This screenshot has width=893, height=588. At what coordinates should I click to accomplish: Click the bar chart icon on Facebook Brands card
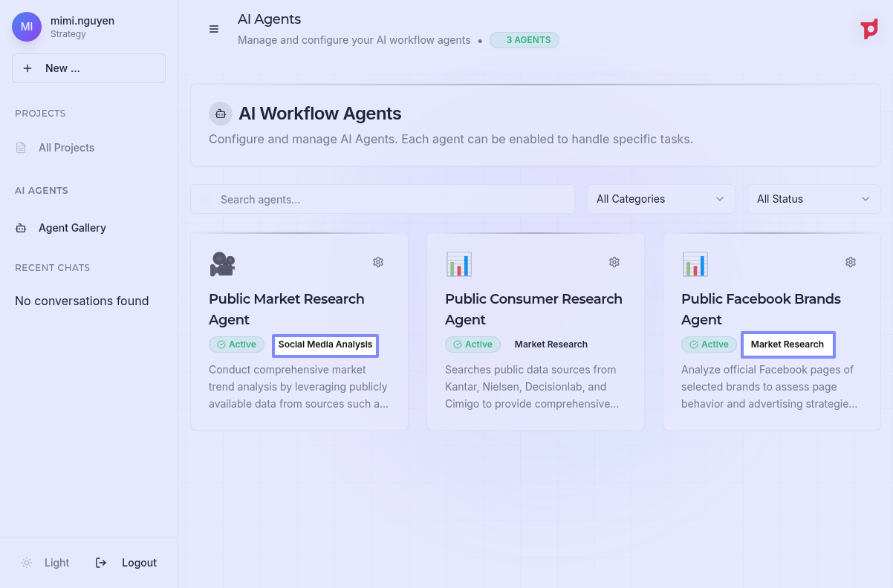(695, 264)
